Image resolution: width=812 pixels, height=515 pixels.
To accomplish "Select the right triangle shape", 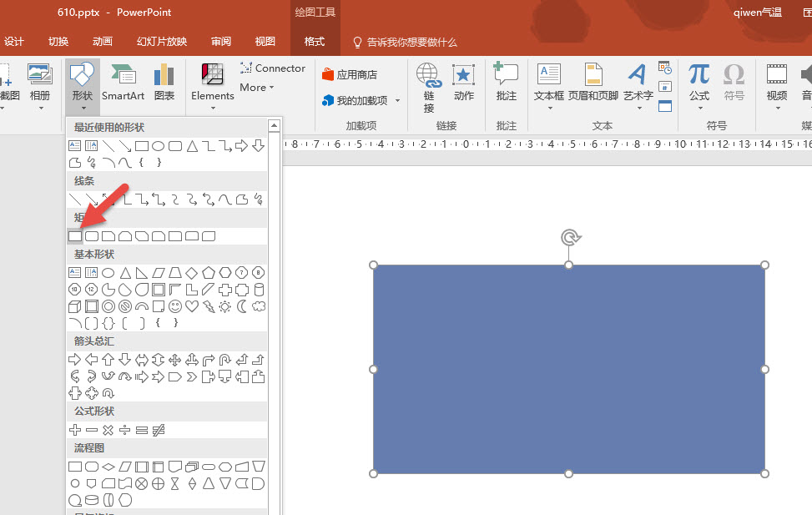I will click(x=141, y=273).
